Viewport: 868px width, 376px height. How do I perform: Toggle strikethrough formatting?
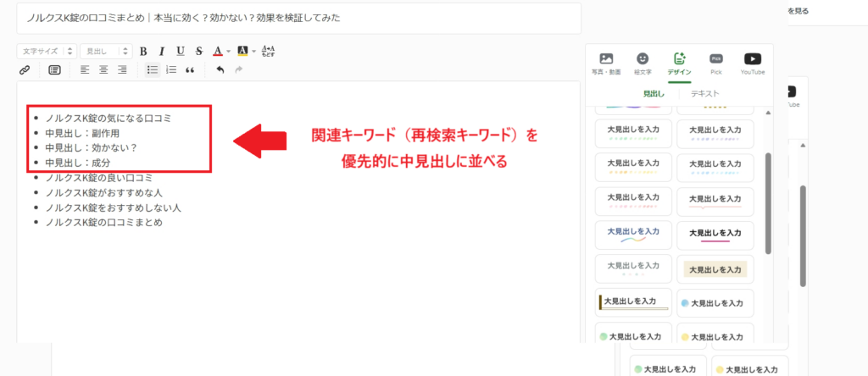pos(198,51)
